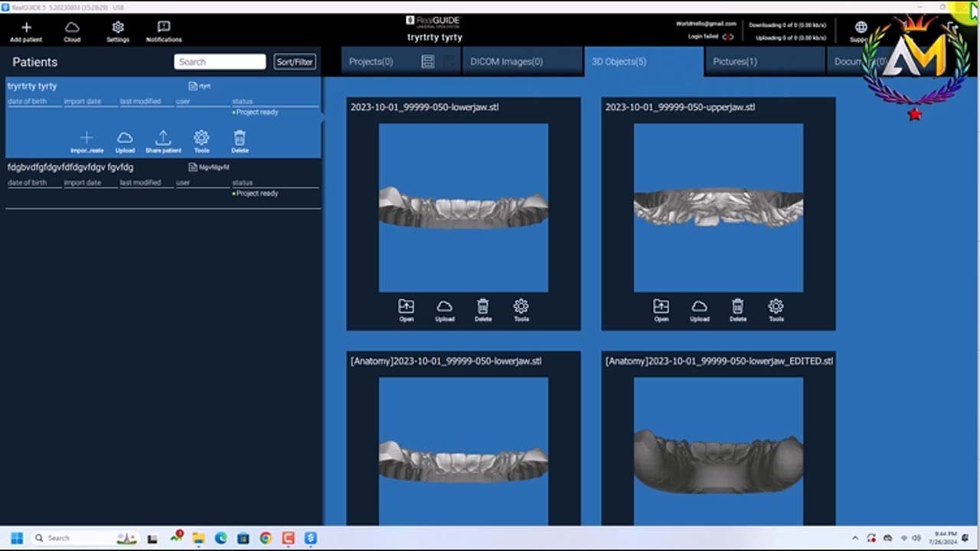Click the 2023-10-01_99999-050-upperjaw.stl thumbnail
The image size is (980, 551).
(718, 207)
